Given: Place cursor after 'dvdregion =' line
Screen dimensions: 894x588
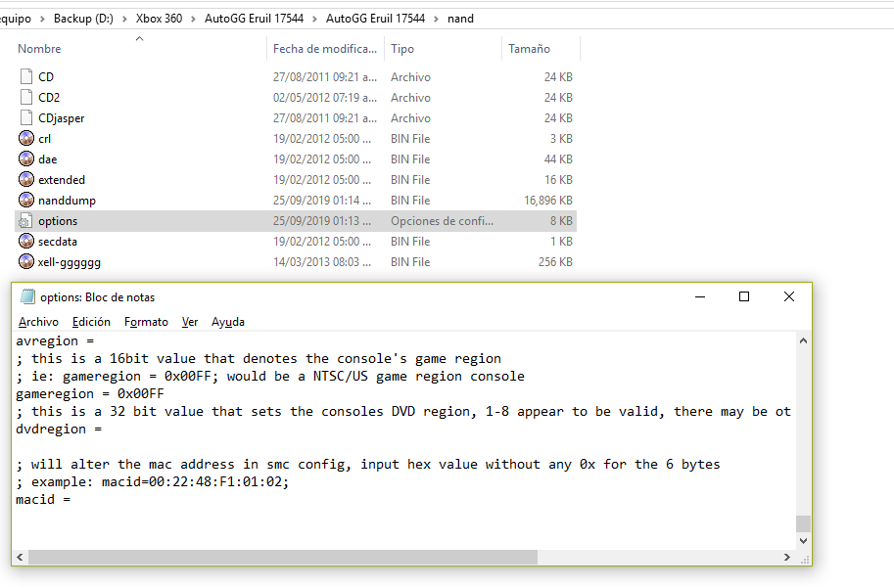Looking at the screenshot, I should click(104, 430).
